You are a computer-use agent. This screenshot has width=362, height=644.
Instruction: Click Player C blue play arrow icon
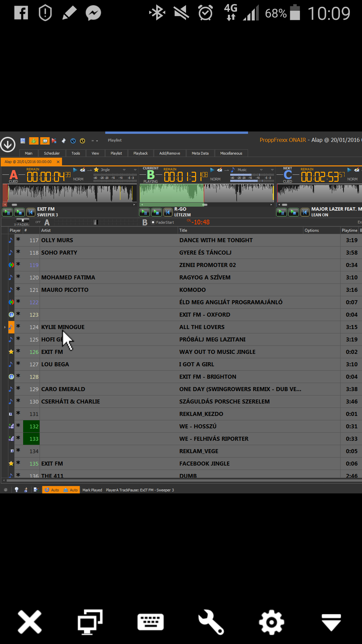tap(349, 170)
